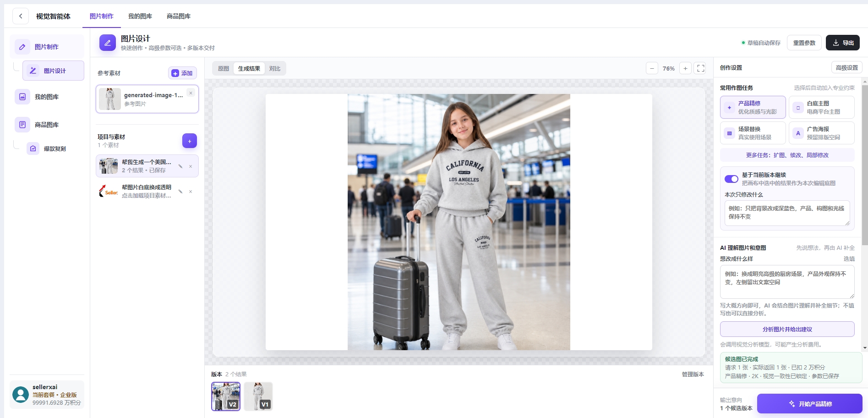Open fullscreen canvas view icon
This screenshot has width=868, height=418.
pos(701,68)
